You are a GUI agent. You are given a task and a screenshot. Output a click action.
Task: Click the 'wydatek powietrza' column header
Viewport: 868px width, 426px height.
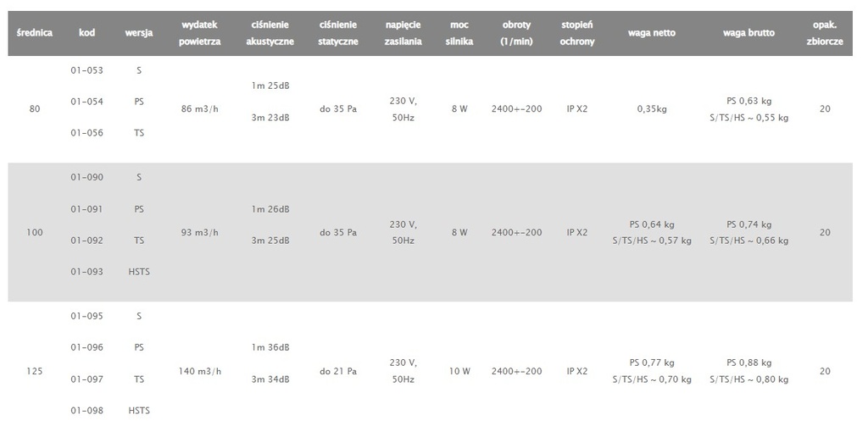(x=200, y=33)
